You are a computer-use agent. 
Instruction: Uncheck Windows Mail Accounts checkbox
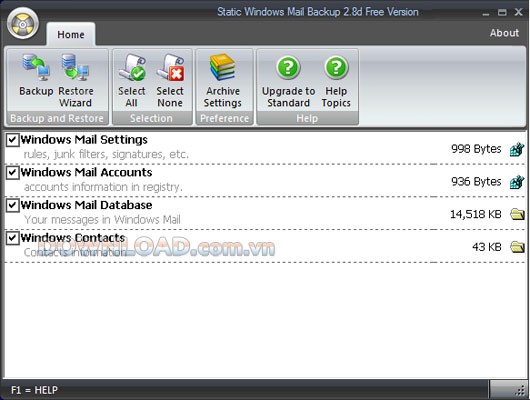[x=13, y=172]
